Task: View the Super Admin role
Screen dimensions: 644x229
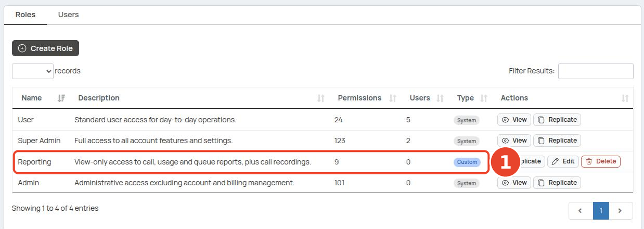Action: (514, 141)
